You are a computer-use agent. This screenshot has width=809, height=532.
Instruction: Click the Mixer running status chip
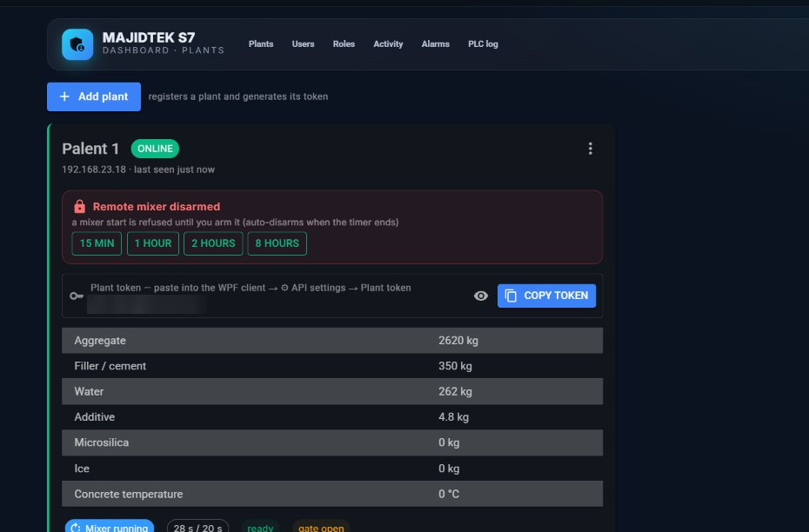pyautogui.click(x=110, y=528)
